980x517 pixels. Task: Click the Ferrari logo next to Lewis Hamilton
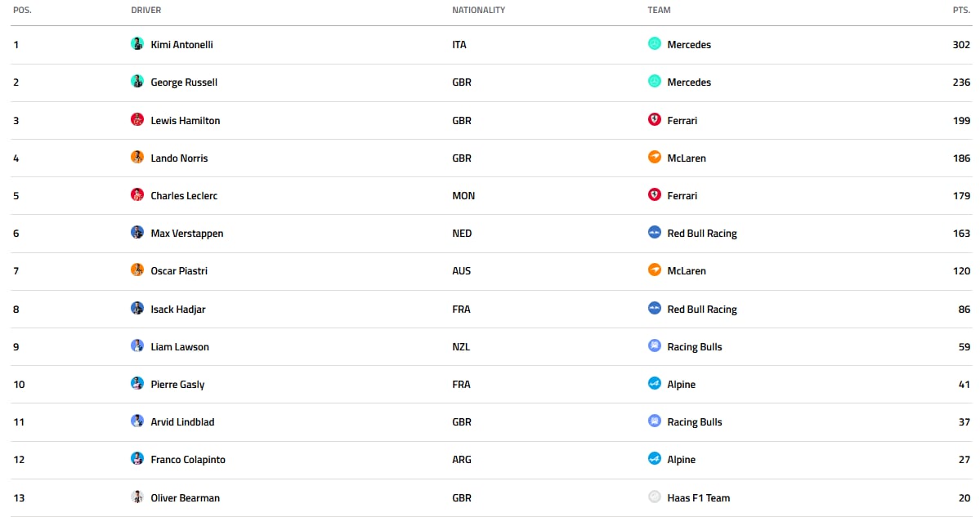click(x=655, y=119)
